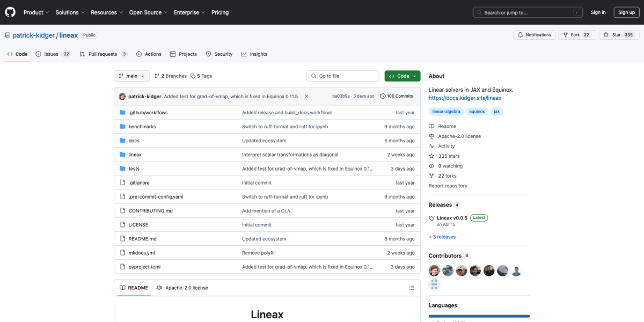This screenshot has height=322, width=644.
Task: Open the README outline list icon
Action: (412, 288)
